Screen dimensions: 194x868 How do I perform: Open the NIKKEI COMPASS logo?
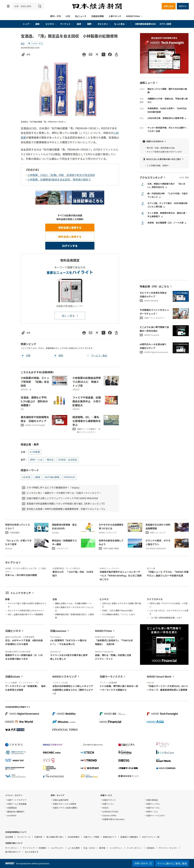pyautogui.click(x=166, y=768)
